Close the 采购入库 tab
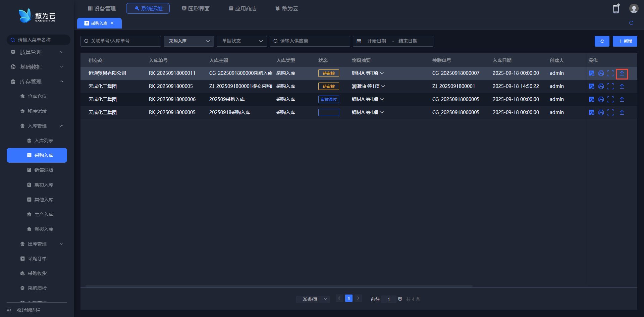This screenshot has height=317, width=644. 112,23
